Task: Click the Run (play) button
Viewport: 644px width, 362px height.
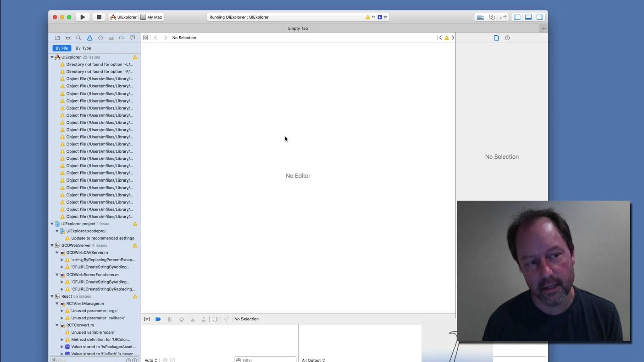Action: (x=83, y=17)
